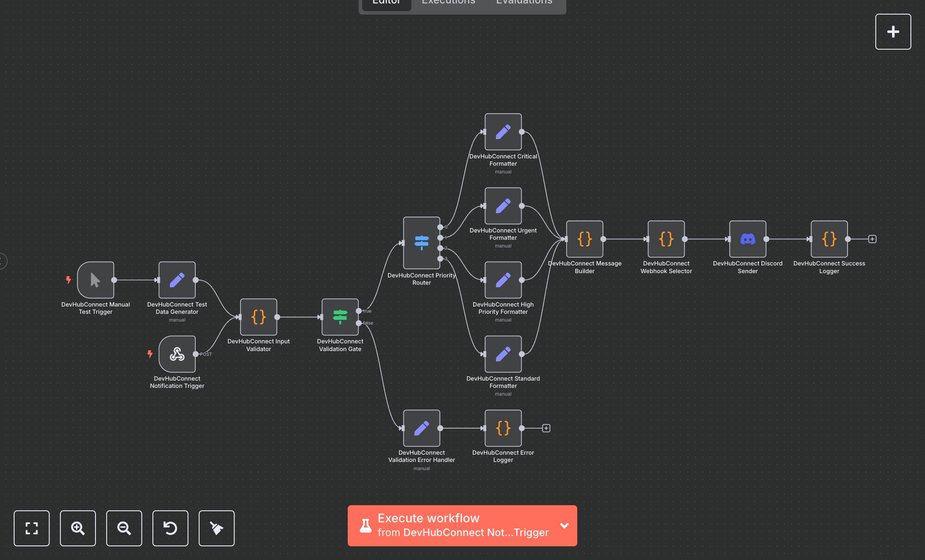Select the DevHubConnect Success Logger node
Screen dimensions: 925x560
pos(829,239)
